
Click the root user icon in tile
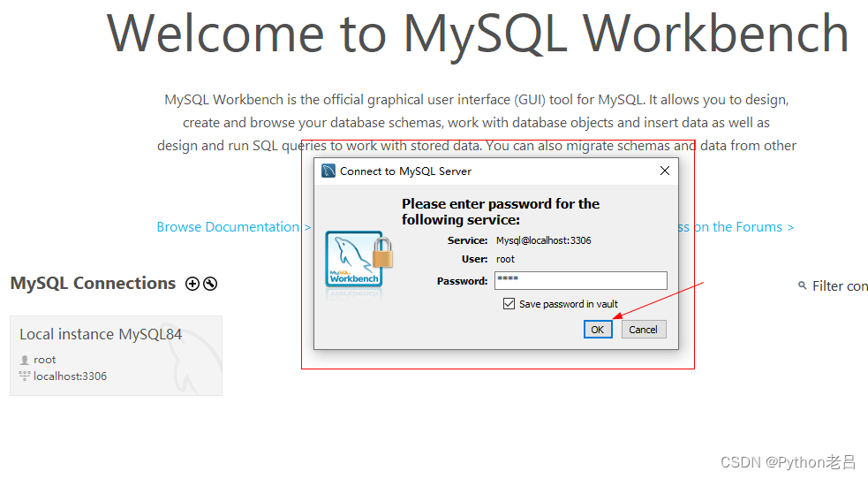point(25,360)
